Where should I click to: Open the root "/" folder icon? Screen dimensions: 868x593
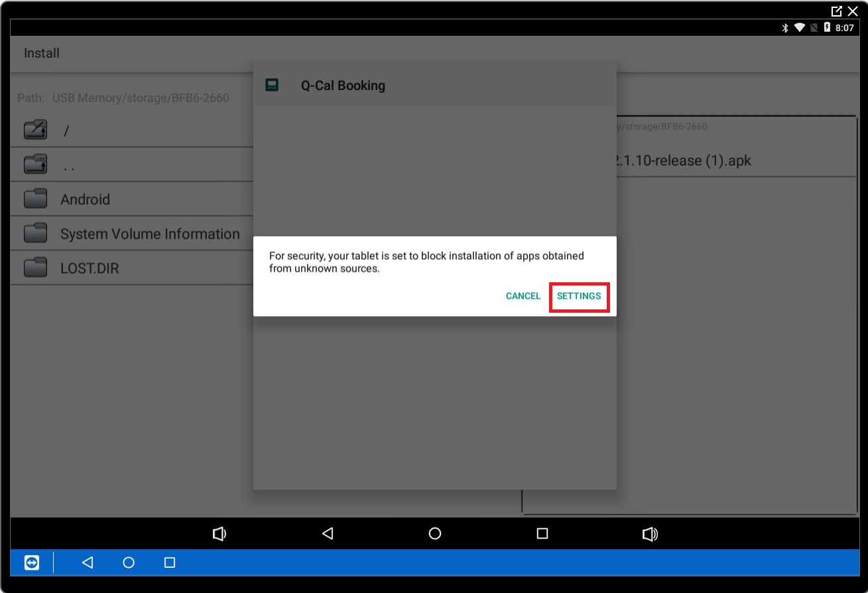(x=35, y=129)
